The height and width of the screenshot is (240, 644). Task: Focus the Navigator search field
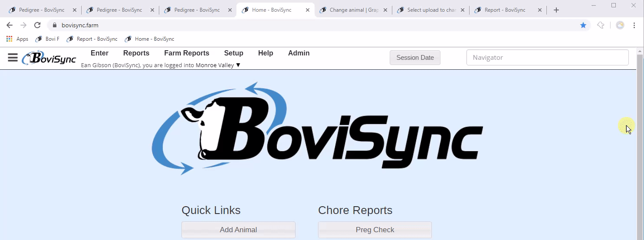click(547, 58)
